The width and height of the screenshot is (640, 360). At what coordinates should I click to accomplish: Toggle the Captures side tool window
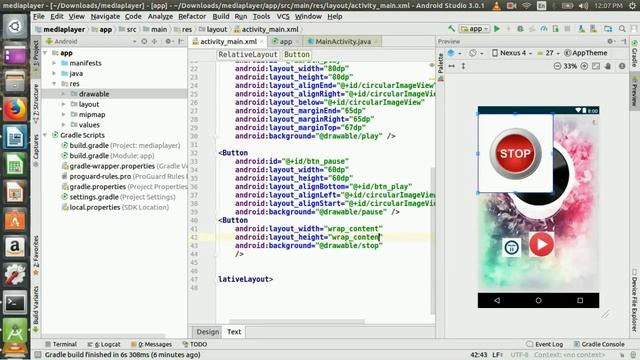(x=36, y=150)
